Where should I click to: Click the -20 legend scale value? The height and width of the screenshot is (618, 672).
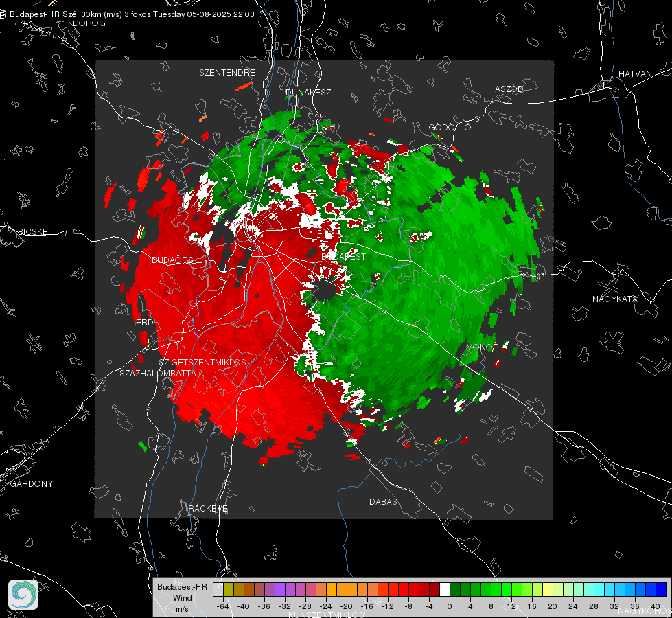tap(346, 606)
